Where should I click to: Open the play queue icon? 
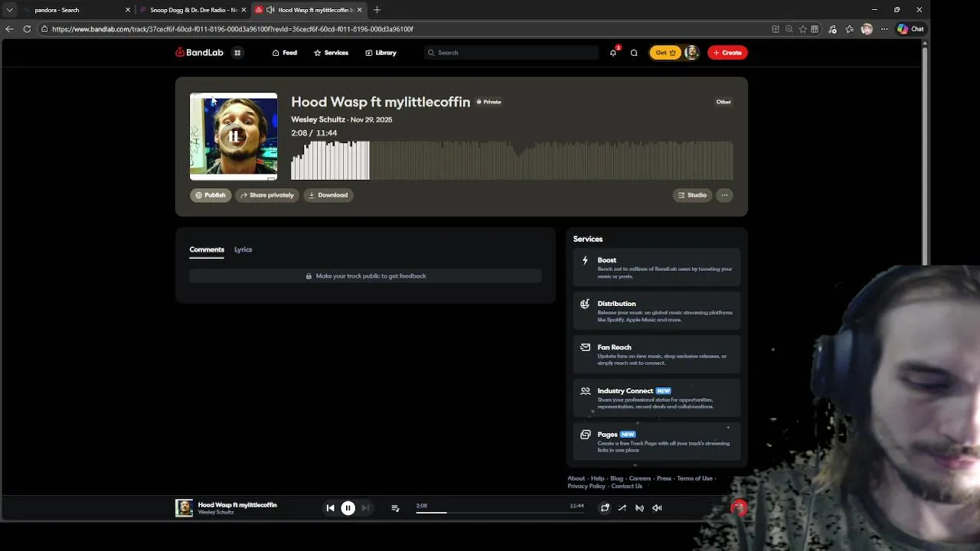[395, 507]
